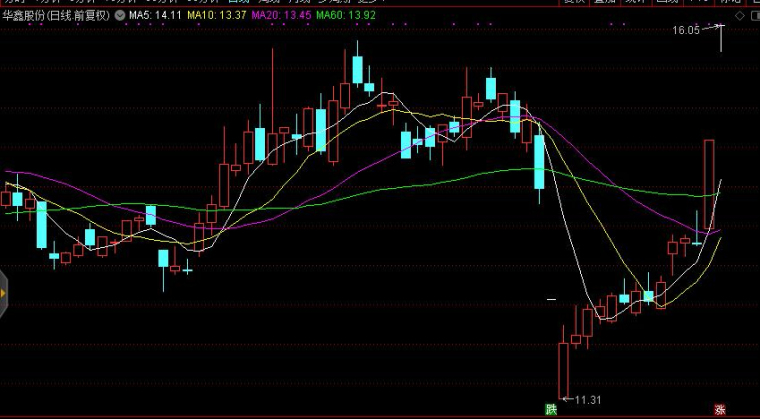Click the 11.31 low price marker
Viewport: 760px width, 419px height.
587,400
